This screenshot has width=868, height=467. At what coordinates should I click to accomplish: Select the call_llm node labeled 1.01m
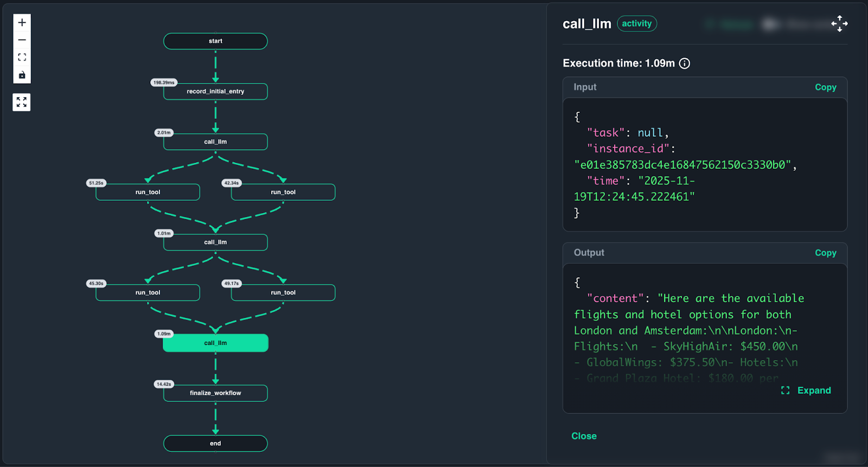(215, 242)
